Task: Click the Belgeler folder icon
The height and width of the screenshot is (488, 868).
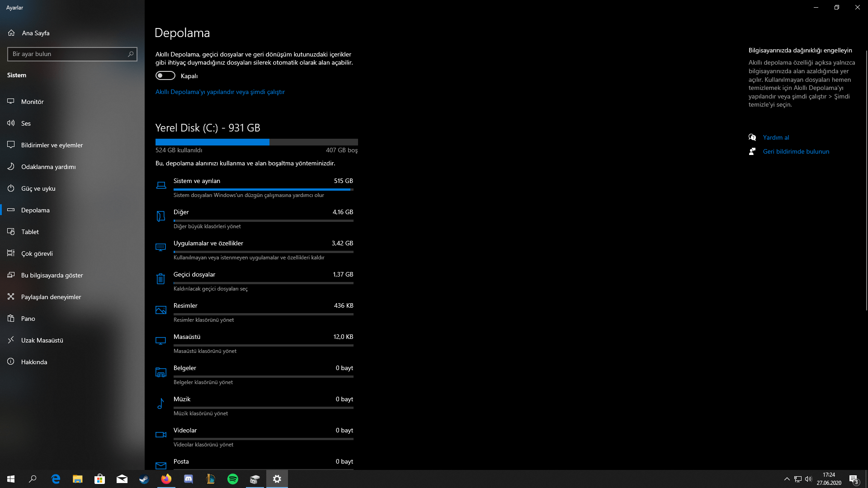Action: (160, 372)
